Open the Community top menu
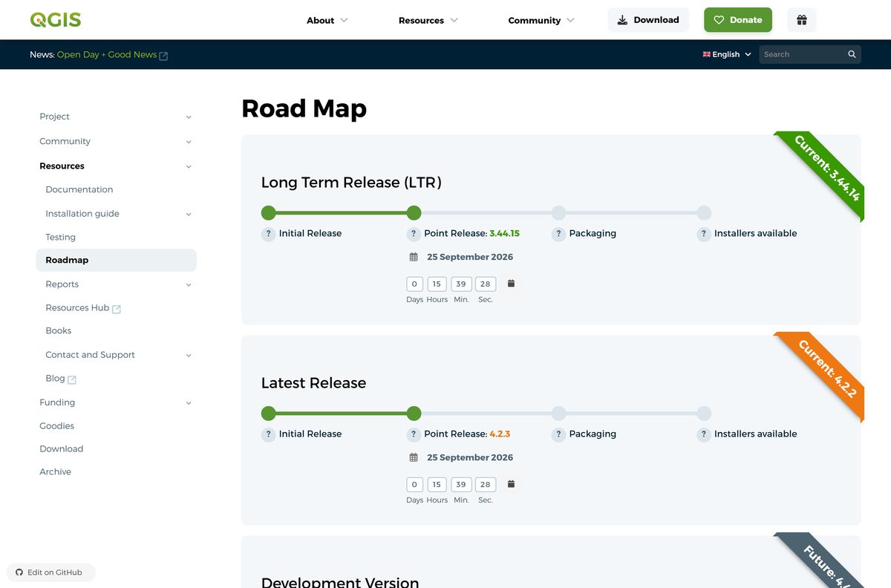The image size is (891, 588). coord(541,20)
